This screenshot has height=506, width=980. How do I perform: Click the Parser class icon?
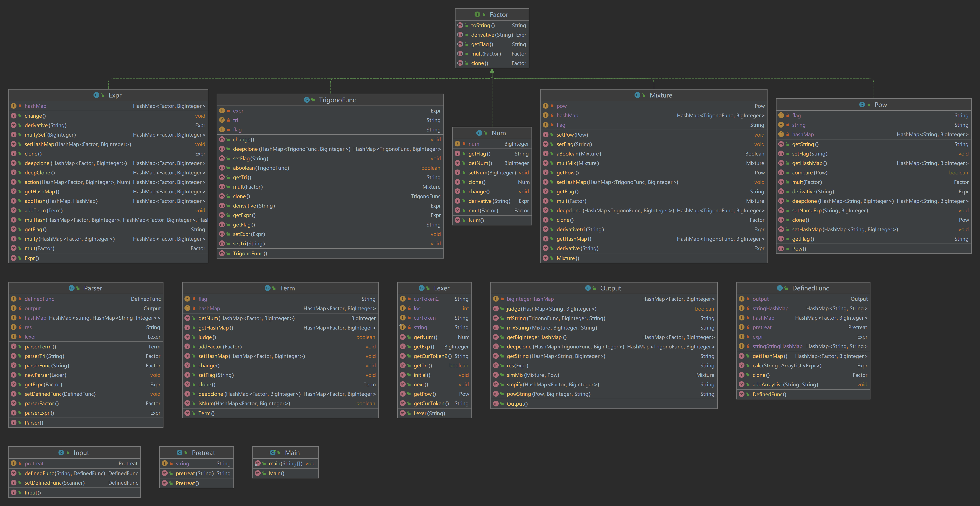pyautogui.click(x=71, y=288)
